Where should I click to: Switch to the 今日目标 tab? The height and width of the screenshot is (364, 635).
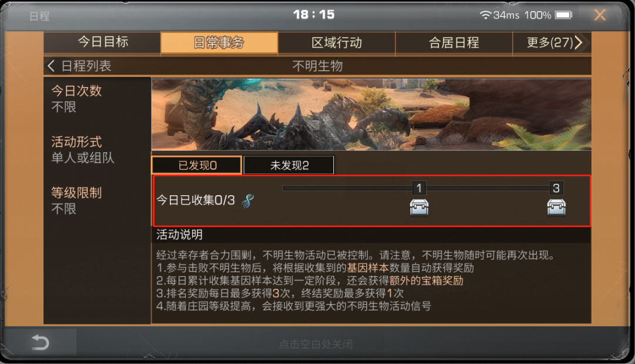102,42
